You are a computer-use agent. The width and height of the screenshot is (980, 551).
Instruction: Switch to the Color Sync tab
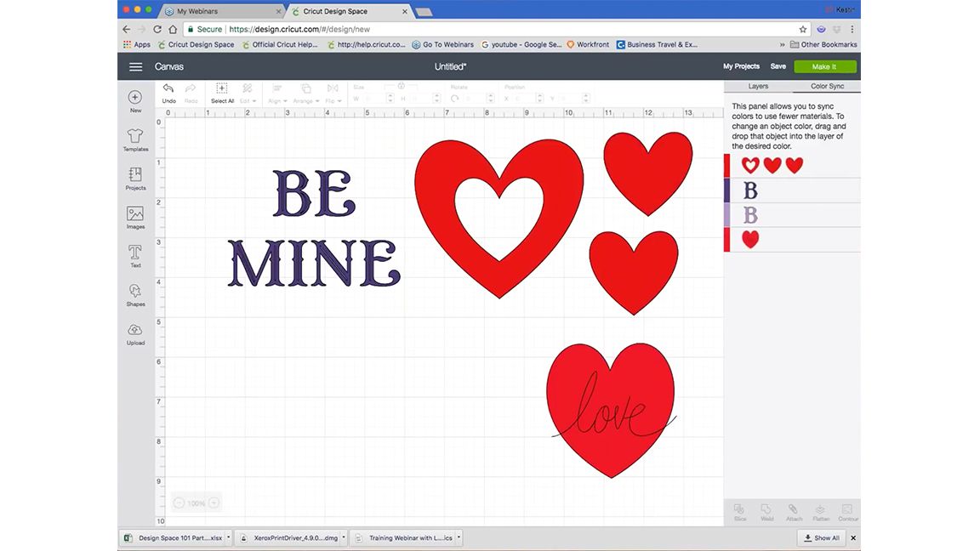click(x=827, y=85)
